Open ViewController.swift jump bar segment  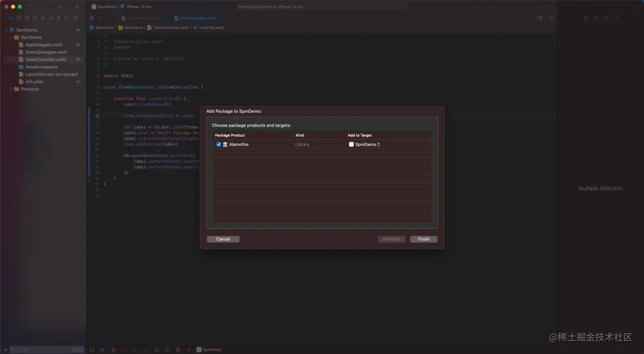[x=168, y=28]
